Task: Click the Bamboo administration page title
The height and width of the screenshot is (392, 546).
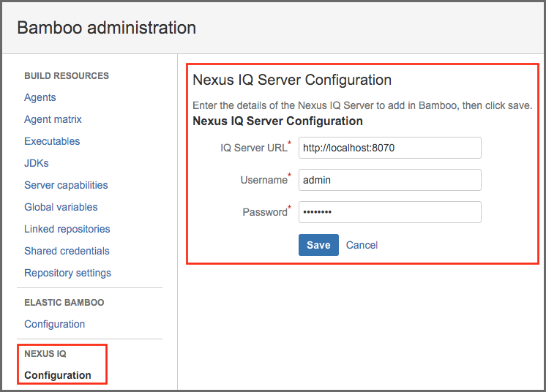Action: 106,28
